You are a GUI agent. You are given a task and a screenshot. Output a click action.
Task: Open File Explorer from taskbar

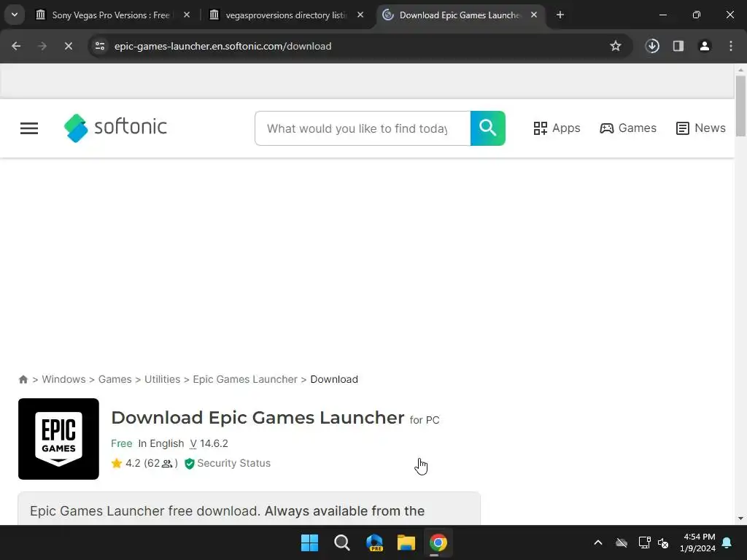click(406, 542)
